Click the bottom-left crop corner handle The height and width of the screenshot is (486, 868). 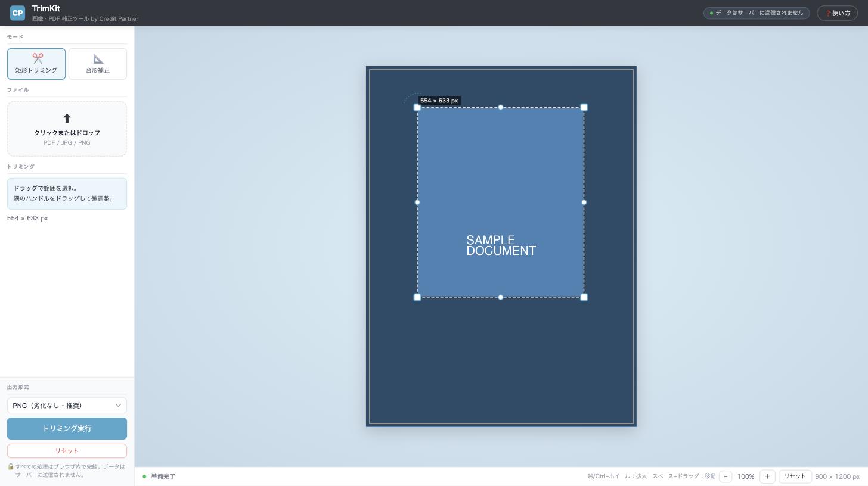tap(417, 297)
